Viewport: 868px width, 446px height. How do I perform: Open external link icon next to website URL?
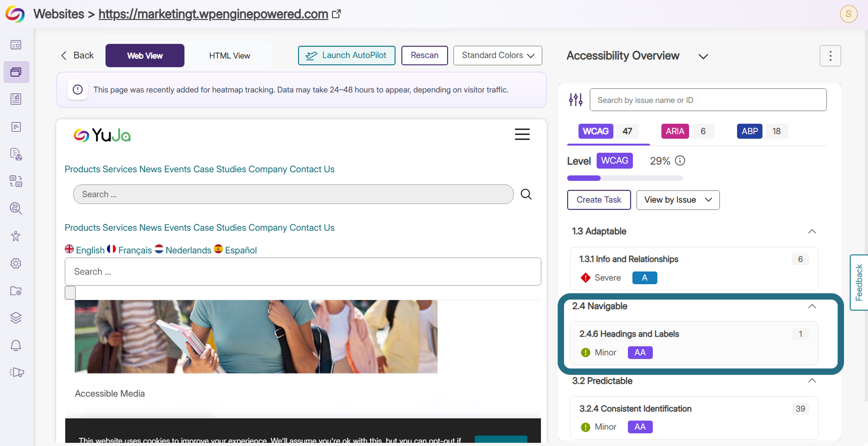click(336, 14)
